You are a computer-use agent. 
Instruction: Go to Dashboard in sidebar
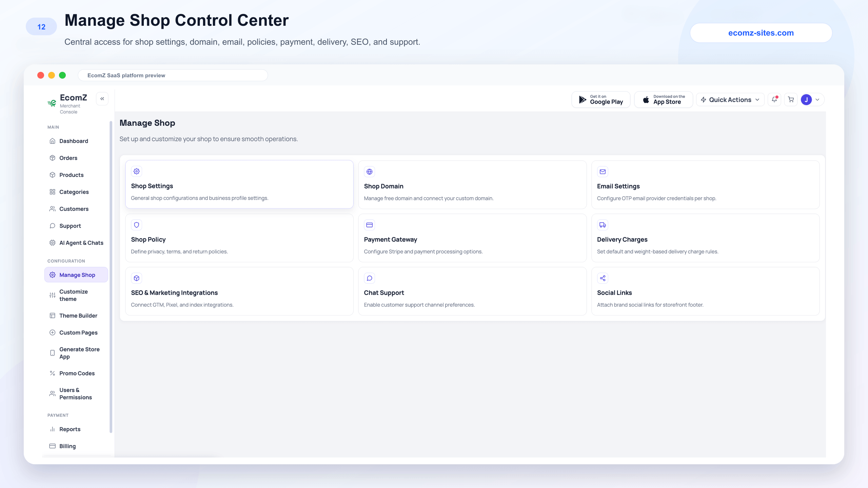point(76,141)
